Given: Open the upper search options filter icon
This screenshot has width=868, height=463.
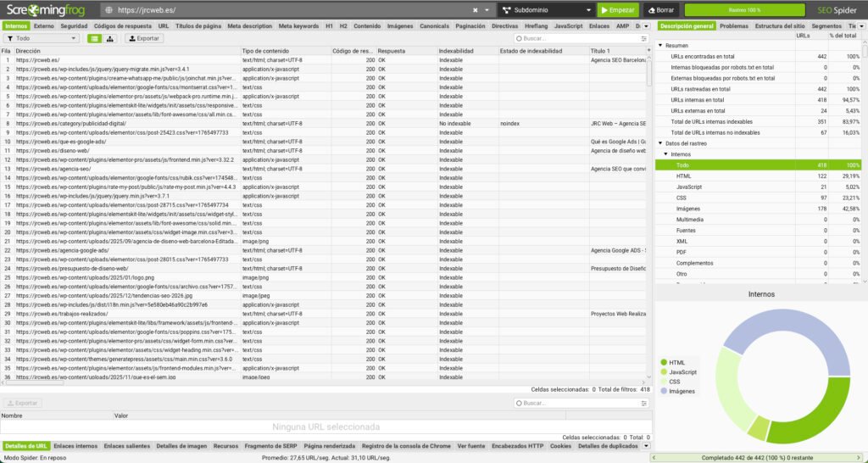Looking at the screenshot, I should click(644, 38).
